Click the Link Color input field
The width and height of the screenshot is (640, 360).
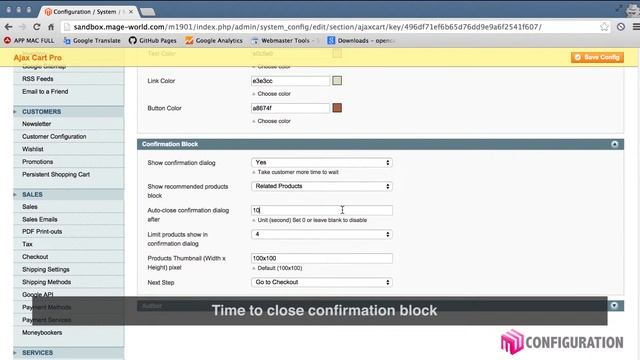(290, 81)
